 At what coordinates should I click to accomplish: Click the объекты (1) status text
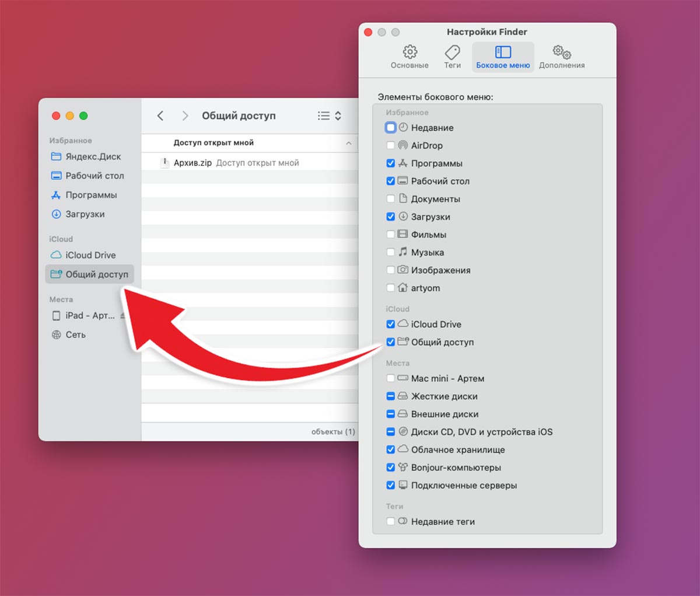pyautogui.click(x=333, y=432)
